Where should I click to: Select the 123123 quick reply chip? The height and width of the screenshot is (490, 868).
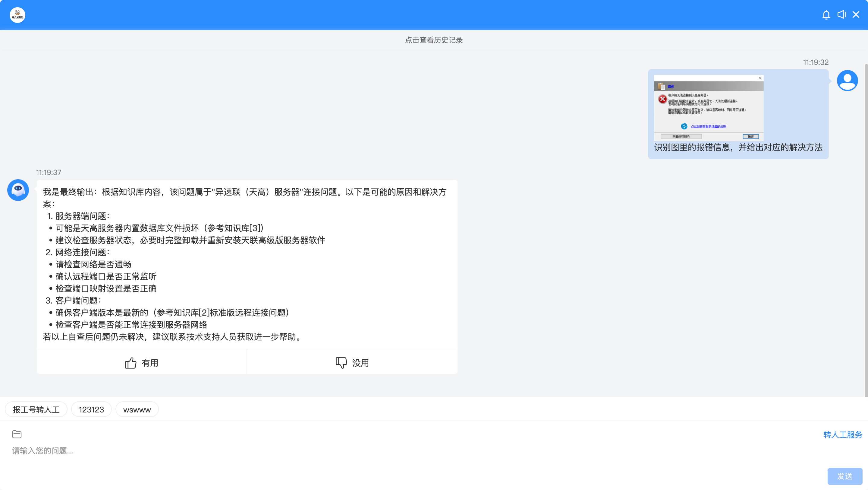pyautogui.click(x=91, y=409)
